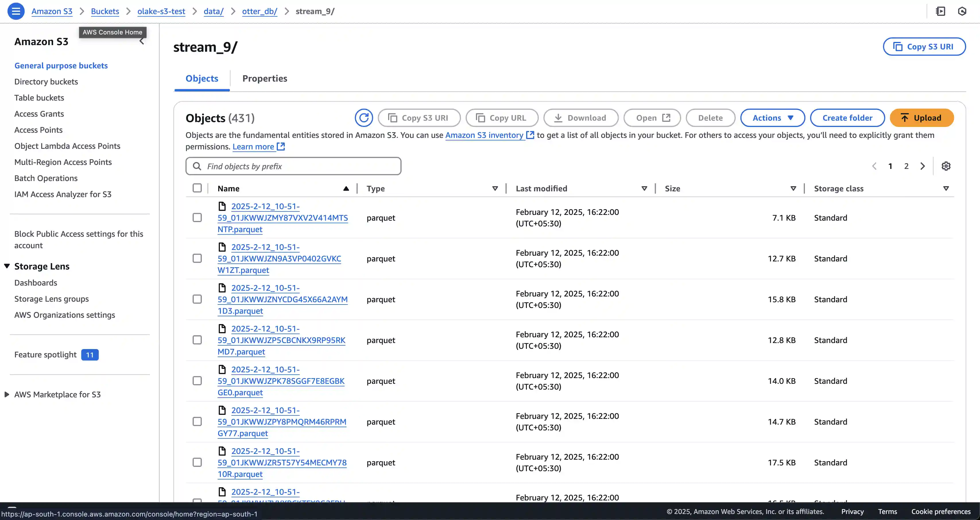Open the Actions dropdown menu
This screenshot has height=520, width=980.
pyautogui.click(x=772, y=118)
